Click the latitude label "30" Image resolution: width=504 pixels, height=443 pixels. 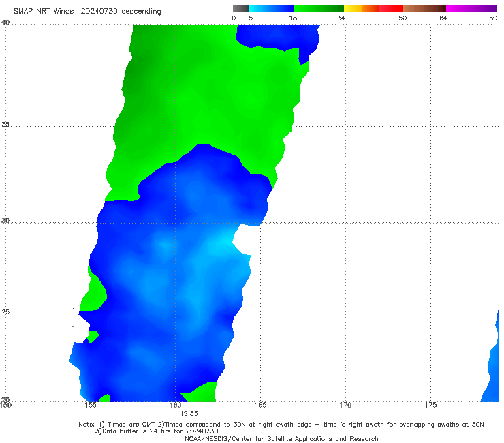pos(5,221)
